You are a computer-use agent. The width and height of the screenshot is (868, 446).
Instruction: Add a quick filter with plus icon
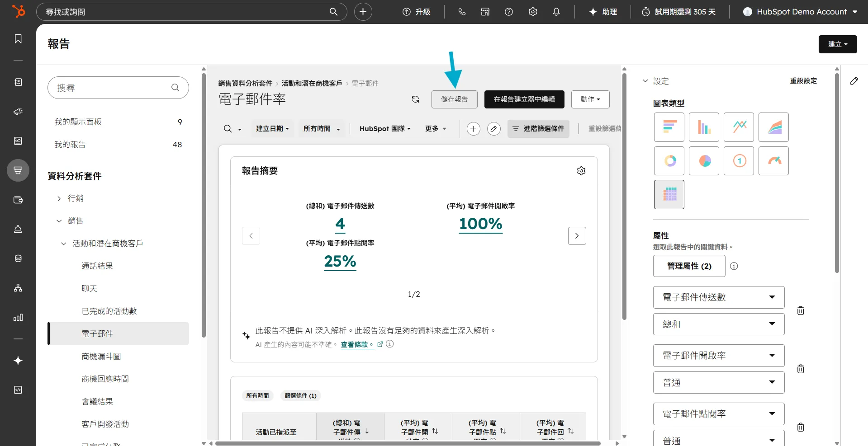coord(473,129)
